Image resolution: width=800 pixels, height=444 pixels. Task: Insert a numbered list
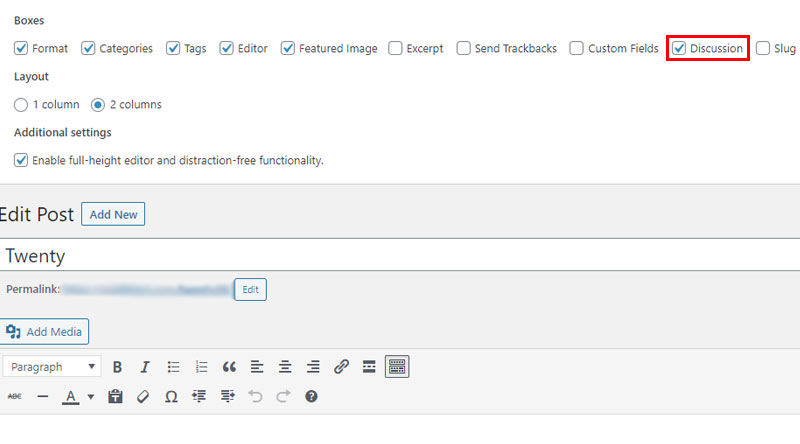201,367
